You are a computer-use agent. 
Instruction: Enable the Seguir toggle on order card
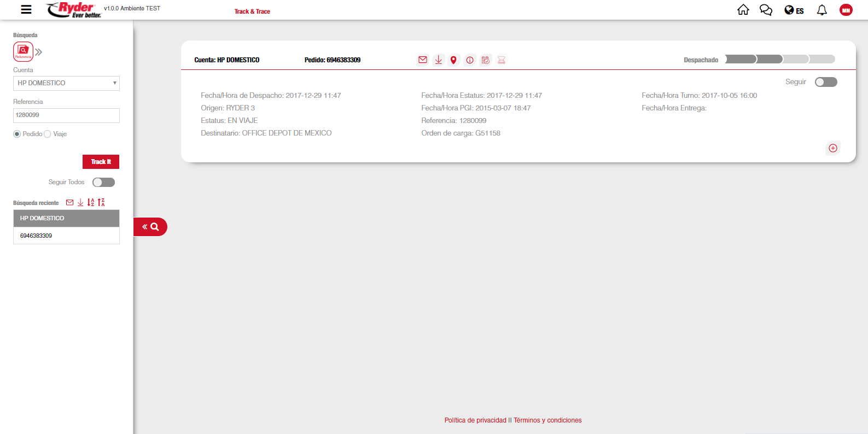pyautogui.click(x=825, y=82)
